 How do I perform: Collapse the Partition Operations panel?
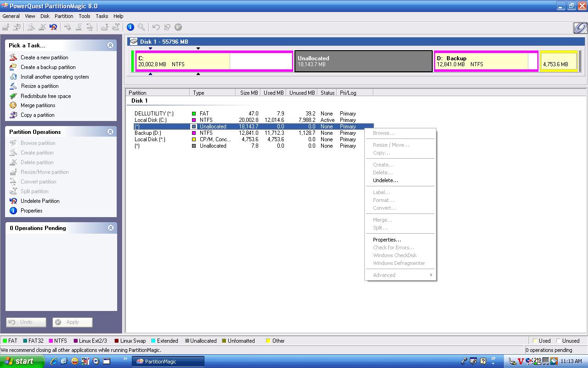pyautogui.click(x=110, y=132)
